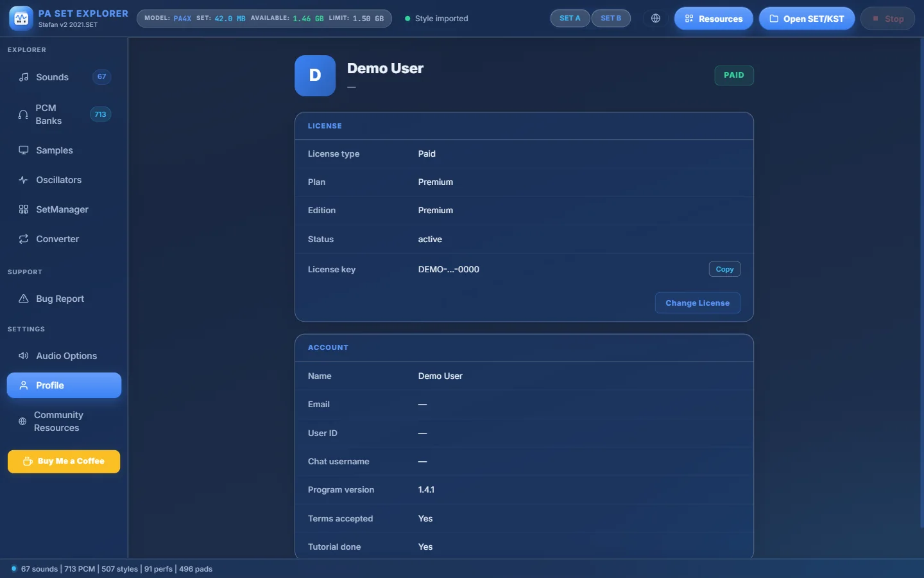Click the Sounds count badge 67
The height and width of the screenshot is (578, 924).
coord(101,77)
